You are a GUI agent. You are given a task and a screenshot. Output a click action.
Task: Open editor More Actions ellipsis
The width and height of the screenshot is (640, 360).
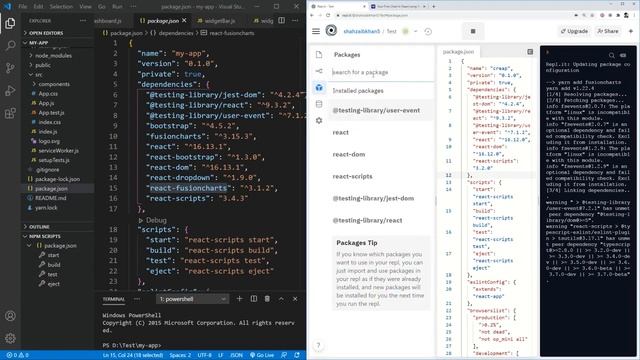click(x=295, y=20)
